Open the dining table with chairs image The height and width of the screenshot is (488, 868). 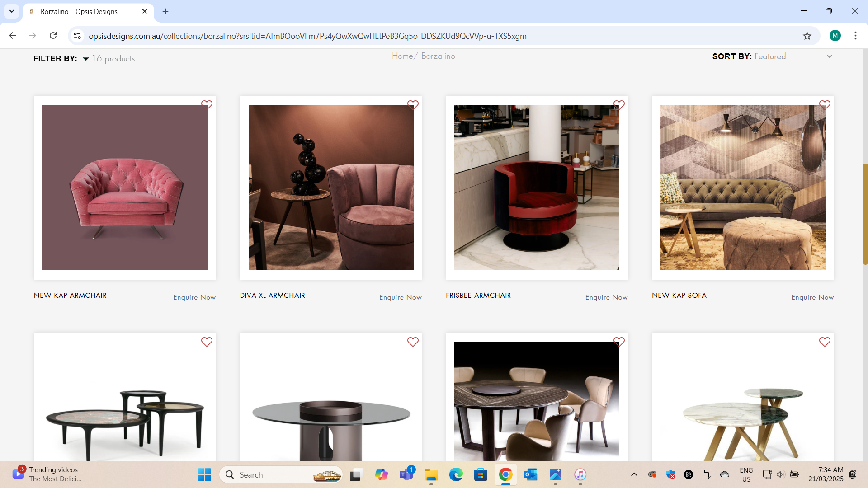click(x=537, y=402)
